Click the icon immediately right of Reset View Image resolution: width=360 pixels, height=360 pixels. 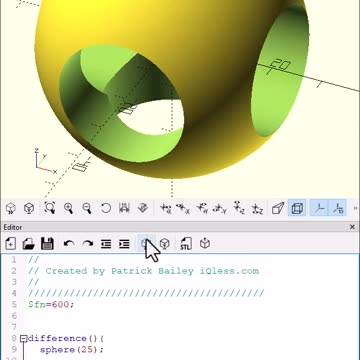point(124,209)
